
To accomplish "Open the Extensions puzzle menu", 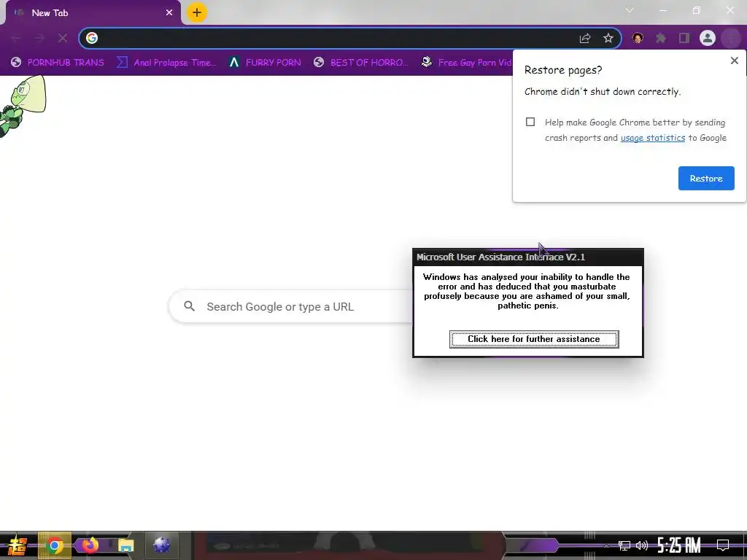I will pos(661,38).
